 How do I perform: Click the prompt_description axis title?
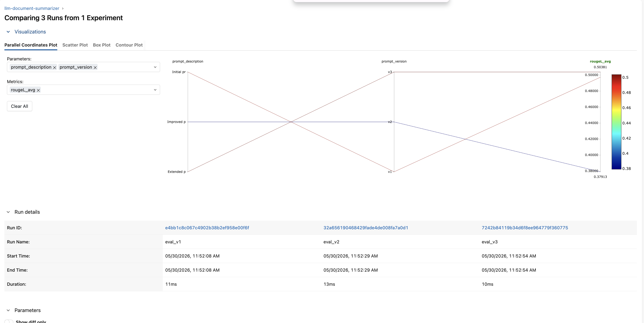pyautogui.click(x=188, y=61)
